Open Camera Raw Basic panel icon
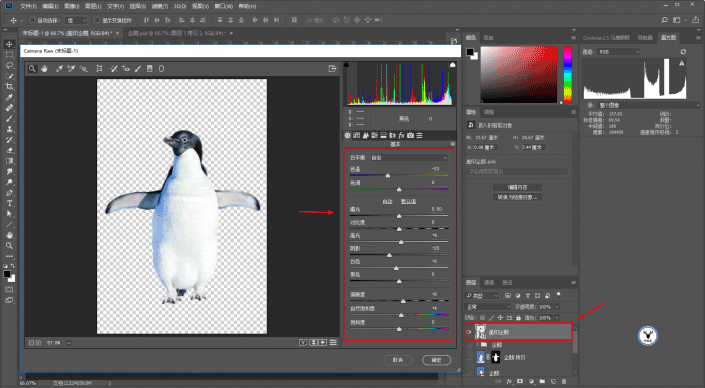 pos(348,135)
